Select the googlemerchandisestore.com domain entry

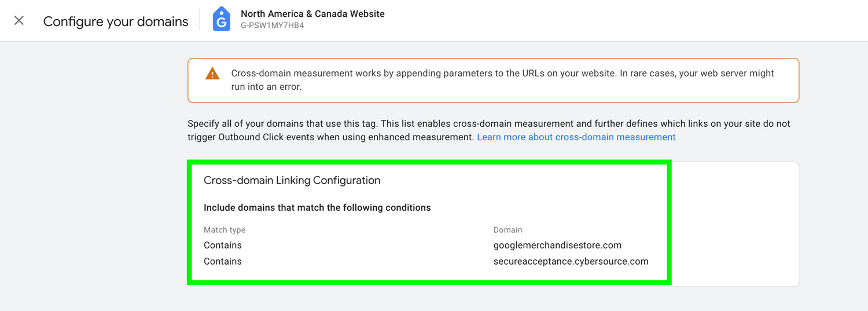coord(557,245)
